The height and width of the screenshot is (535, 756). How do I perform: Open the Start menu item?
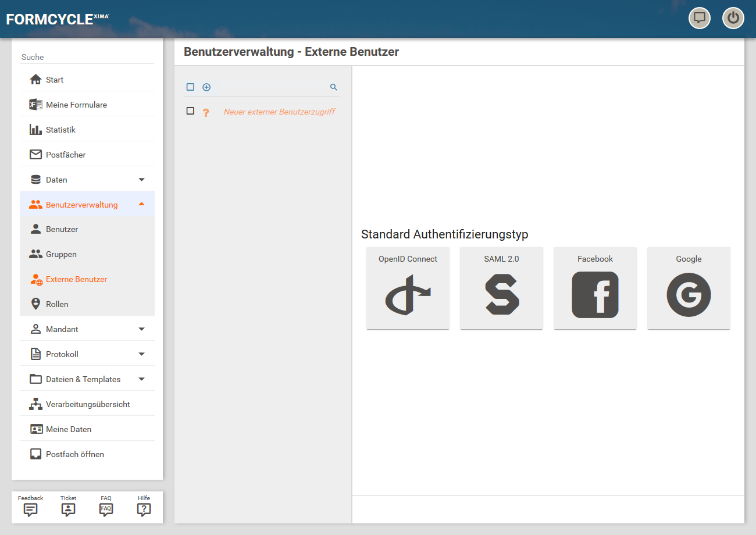[87, 80]
